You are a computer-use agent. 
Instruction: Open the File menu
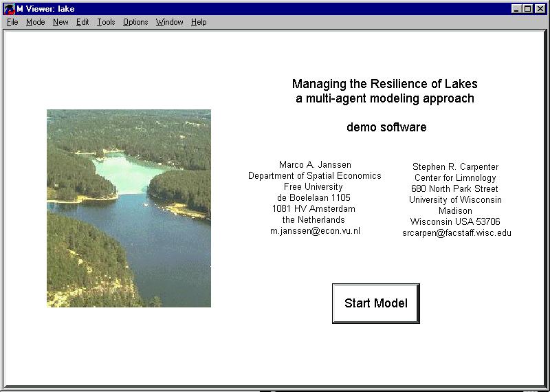pyautogui.click(x=12, y=22)
